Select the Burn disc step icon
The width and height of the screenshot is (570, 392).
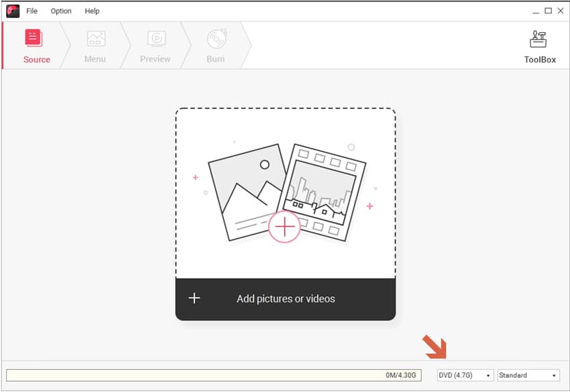point(216,38)
